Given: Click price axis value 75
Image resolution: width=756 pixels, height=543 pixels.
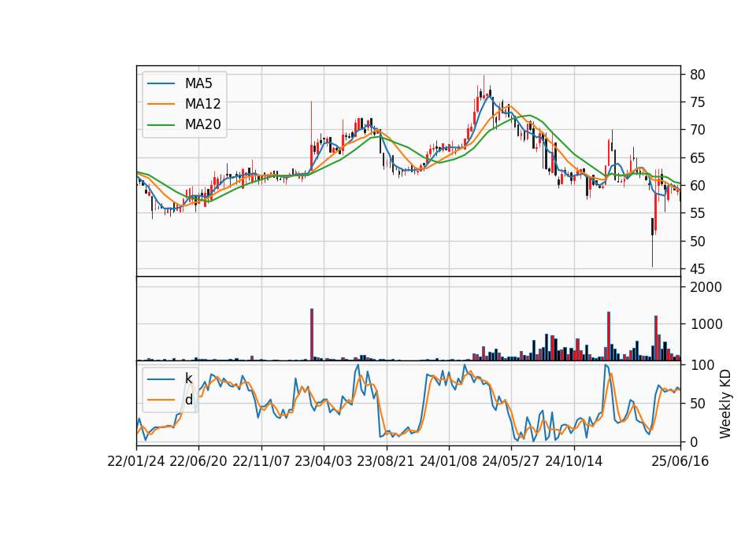Looking at the screenshot, I should 698,102.
